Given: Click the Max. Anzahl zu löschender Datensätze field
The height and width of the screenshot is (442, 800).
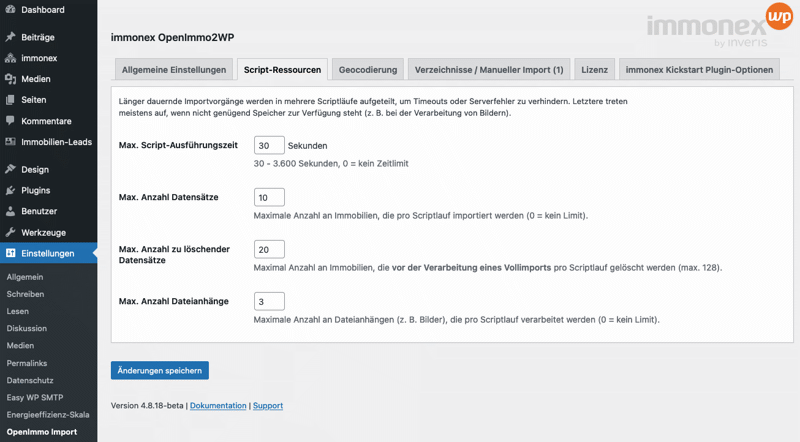Looking at the screenshot, I should tap(269, 249).
